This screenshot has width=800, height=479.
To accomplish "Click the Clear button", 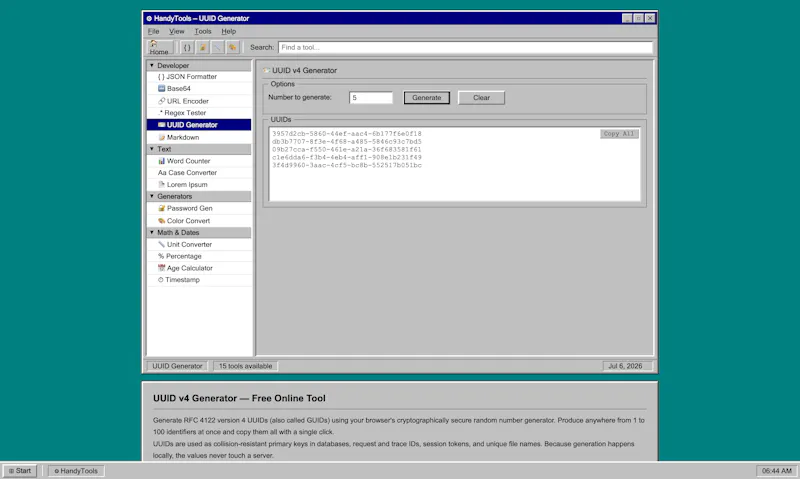I will (481, 97).
